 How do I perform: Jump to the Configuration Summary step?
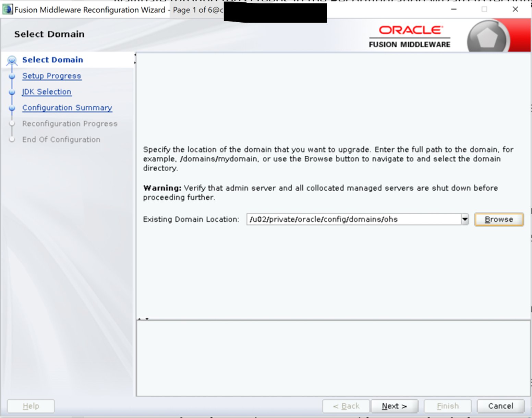pos(67,108)
